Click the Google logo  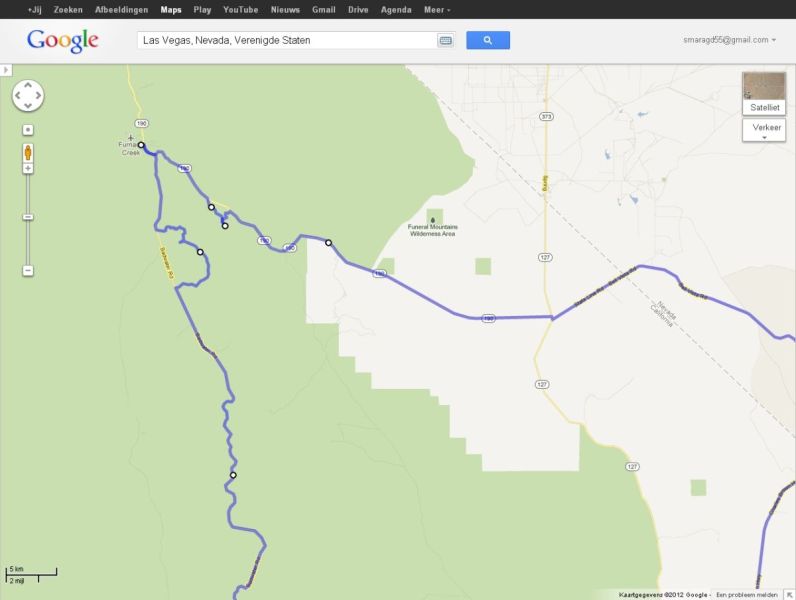[x=62, y=41]
